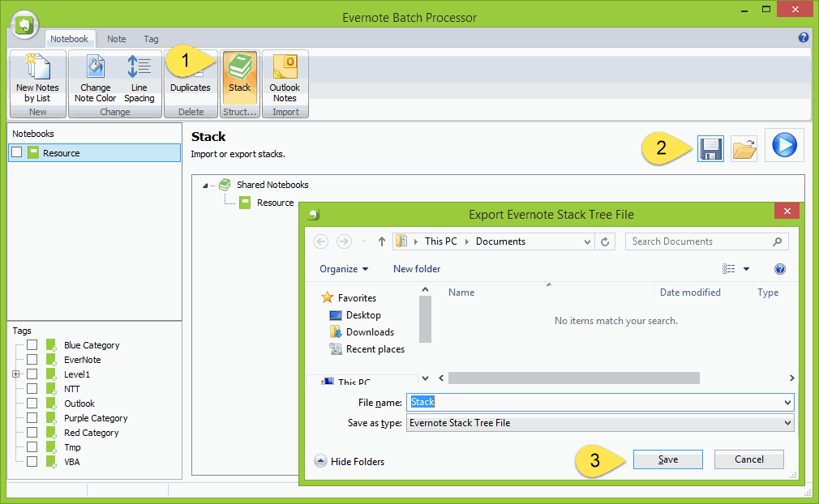Viewport: 819px width, 504px height.
Task: Click the change view icon
Action: click(x=729, y=269)
